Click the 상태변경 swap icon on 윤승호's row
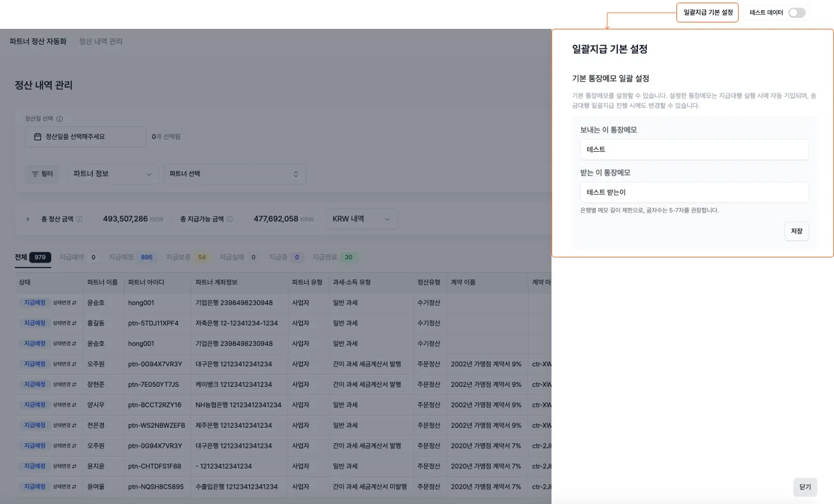Image resolution: width=834 pixels, height=504 pixels. pos(74,303)
